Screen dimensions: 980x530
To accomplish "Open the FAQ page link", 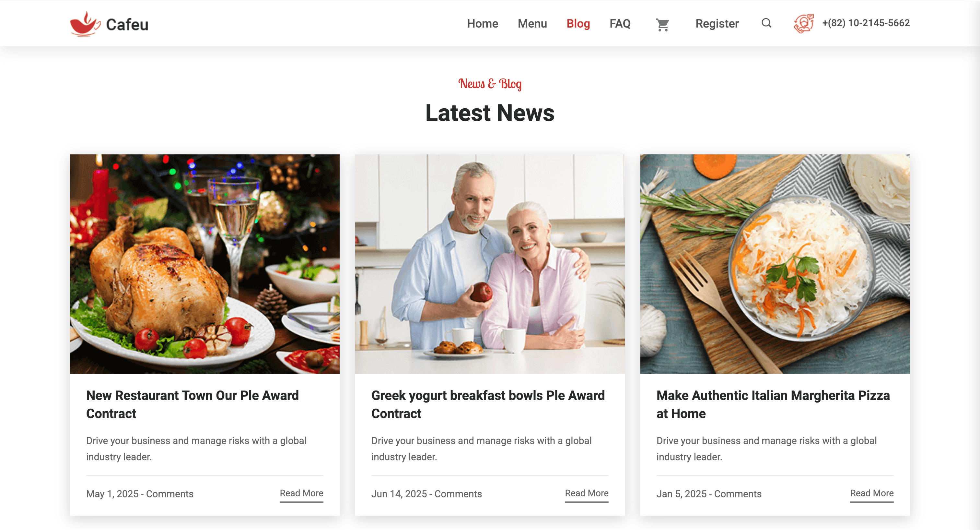I will [620, 24].
